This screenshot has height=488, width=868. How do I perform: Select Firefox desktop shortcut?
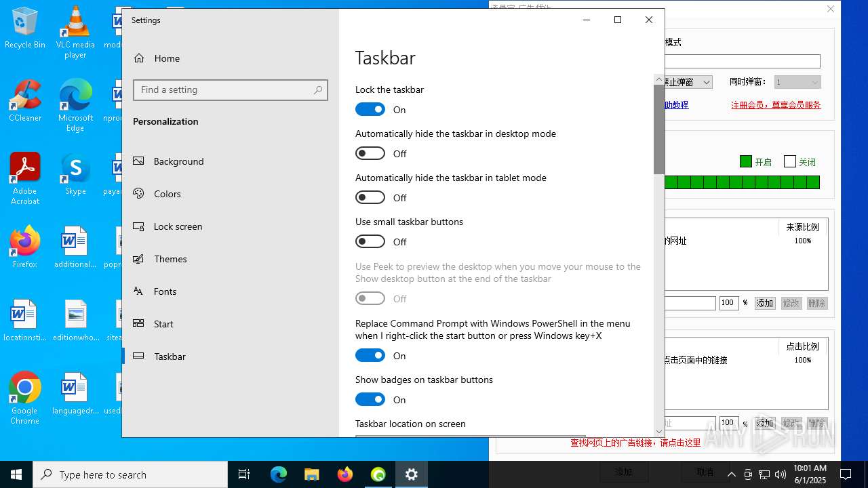25,247
